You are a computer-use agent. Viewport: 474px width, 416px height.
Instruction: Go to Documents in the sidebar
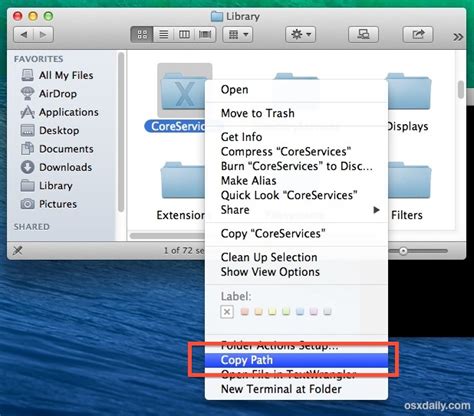point(57,149)
